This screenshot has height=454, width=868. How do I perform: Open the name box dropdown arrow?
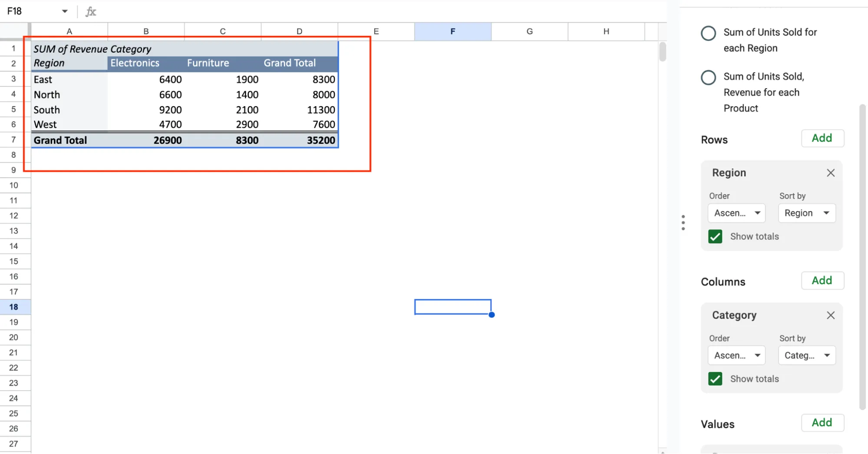coord(64,11)
